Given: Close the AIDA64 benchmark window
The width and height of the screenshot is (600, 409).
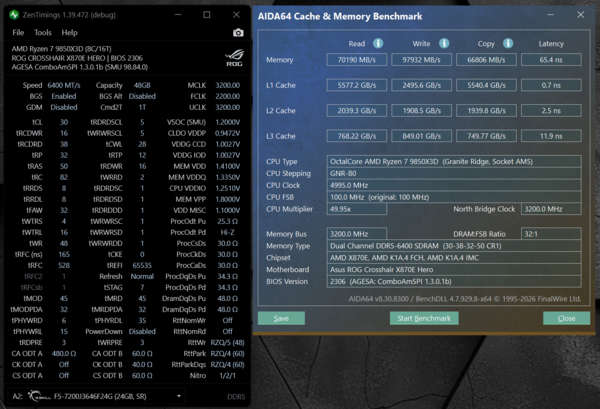Looking at the screenshot, I should click(580, 15).
